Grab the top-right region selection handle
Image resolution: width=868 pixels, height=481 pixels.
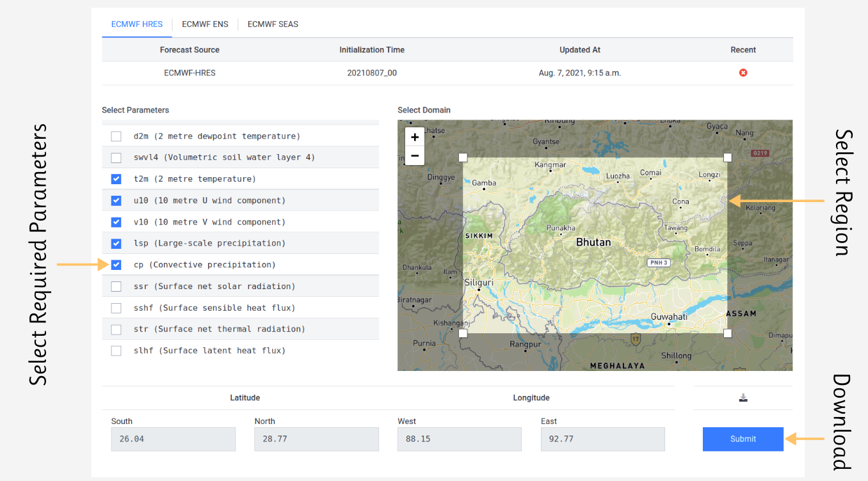pyautogui.click(x=727, y=157)
